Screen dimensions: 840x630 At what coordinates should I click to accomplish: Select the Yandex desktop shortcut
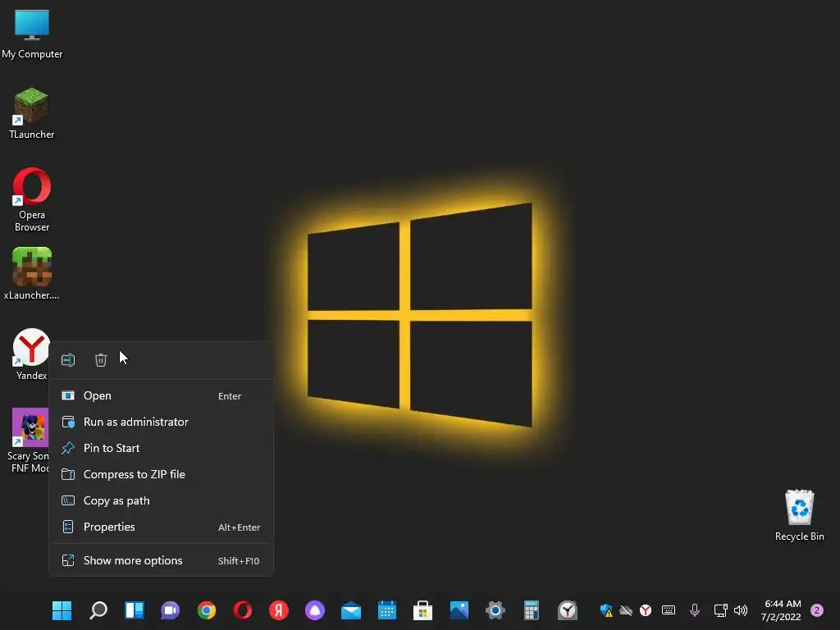coord(32,354)
